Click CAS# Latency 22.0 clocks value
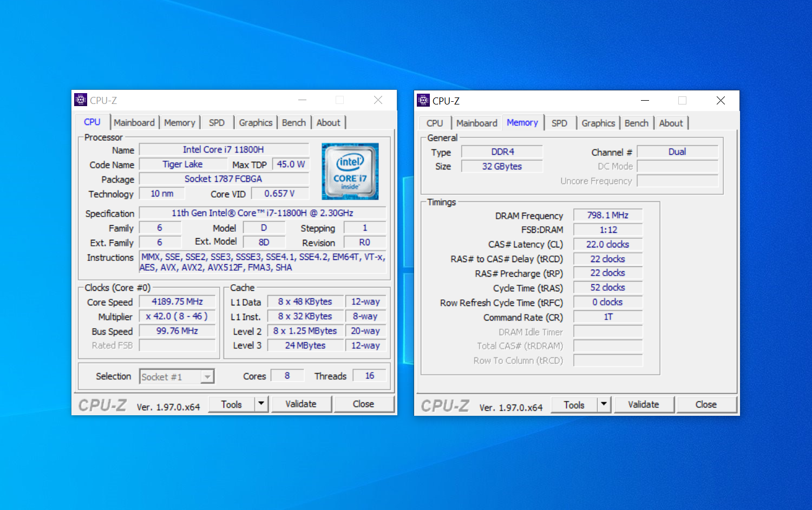This screenshot has width=812, height=510. pyautogui.click(x=608, y=244)
